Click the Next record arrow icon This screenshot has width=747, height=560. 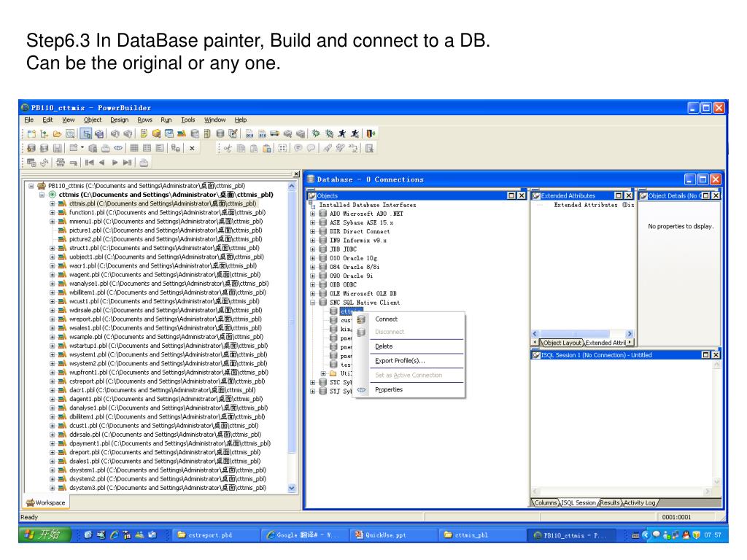pyautogui.click(x=115, y=163)
